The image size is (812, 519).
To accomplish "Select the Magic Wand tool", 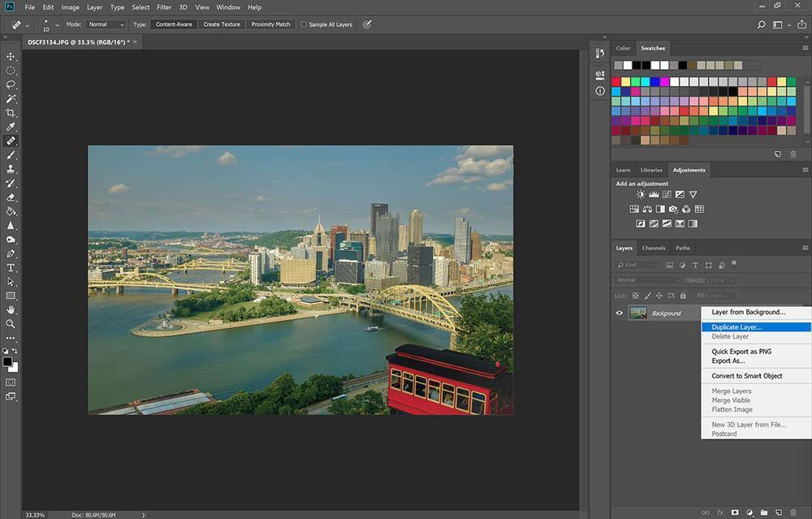I will click(11, 98).
